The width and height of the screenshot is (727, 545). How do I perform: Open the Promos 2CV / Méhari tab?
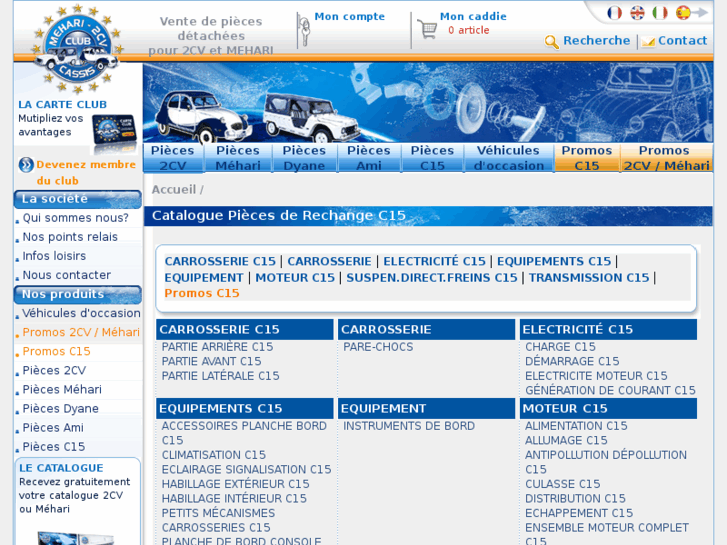pyautogui.click(x=666, y=158)
